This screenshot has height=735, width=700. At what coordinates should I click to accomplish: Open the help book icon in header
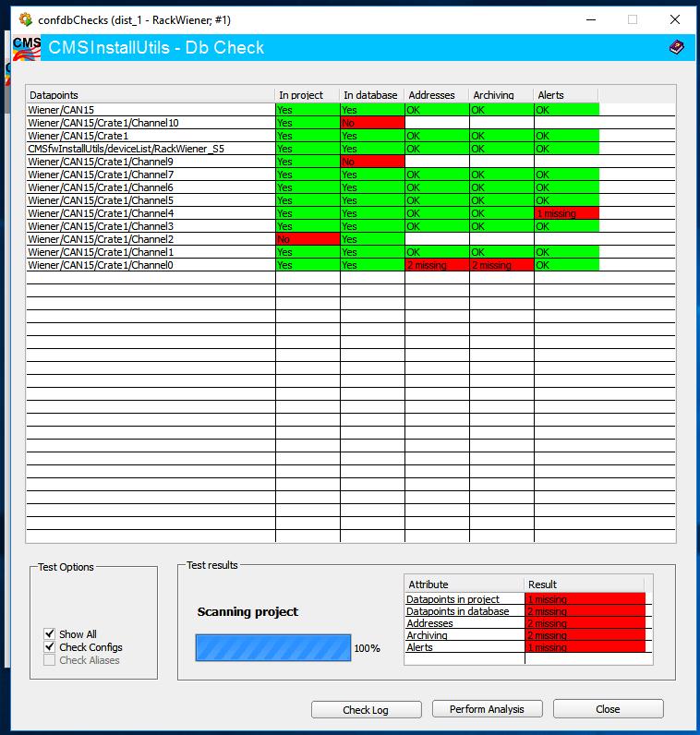click(676, 47)
